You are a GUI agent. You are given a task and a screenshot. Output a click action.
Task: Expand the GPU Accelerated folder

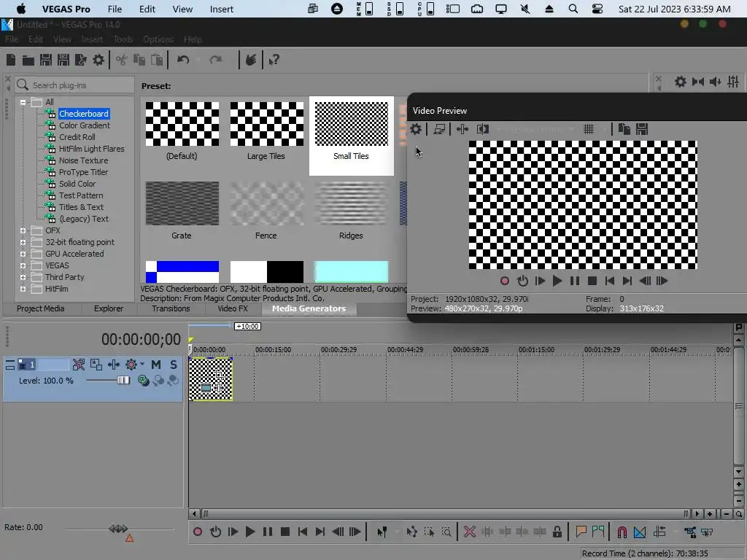[23, 254]
